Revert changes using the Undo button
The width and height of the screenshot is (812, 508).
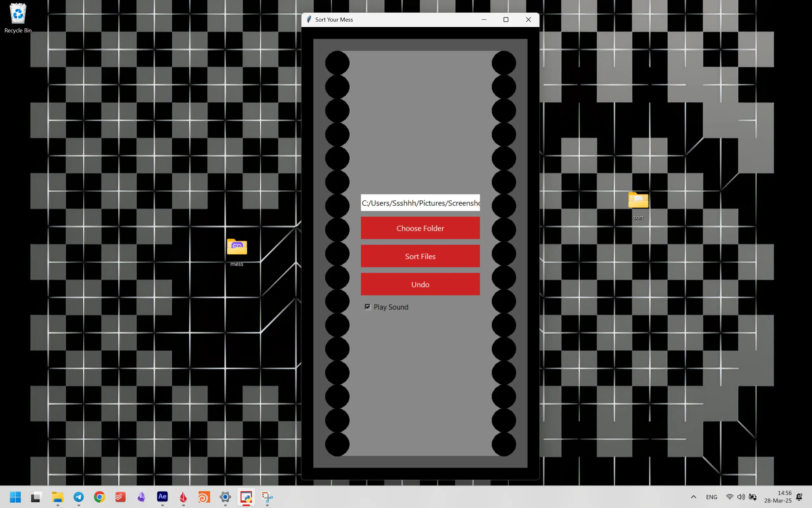click(420, 284)
